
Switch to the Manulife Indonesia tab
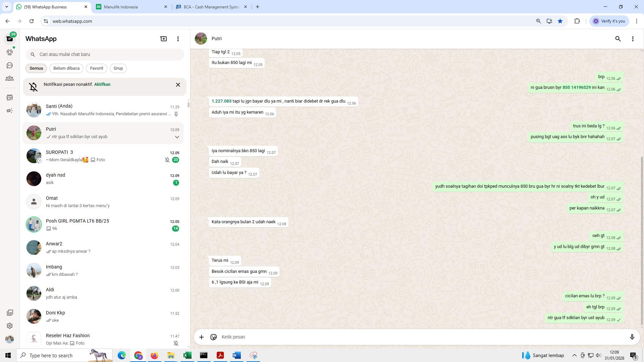[127, 7]
